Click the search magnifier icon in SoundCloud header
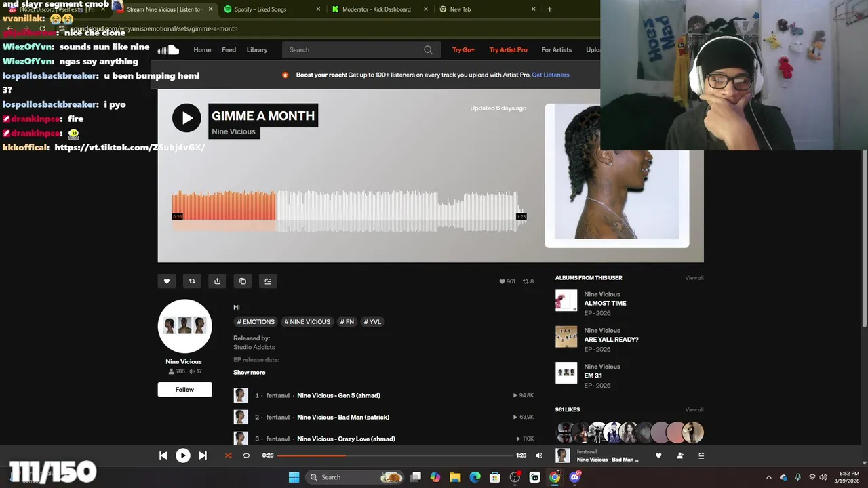Screen dimensions: 868x488 (428, 49)
